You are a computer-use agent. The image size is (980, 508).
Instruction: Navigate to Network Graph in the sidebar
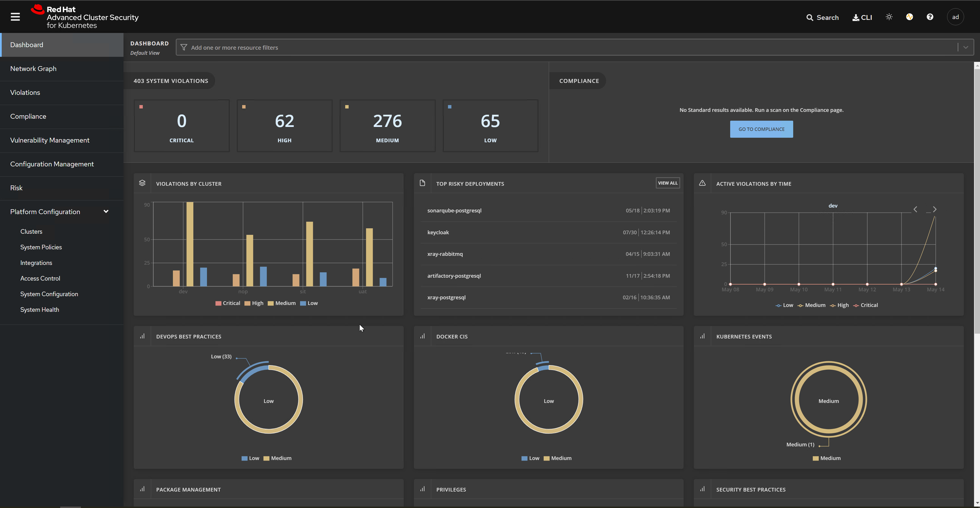(x=33, y=68)
